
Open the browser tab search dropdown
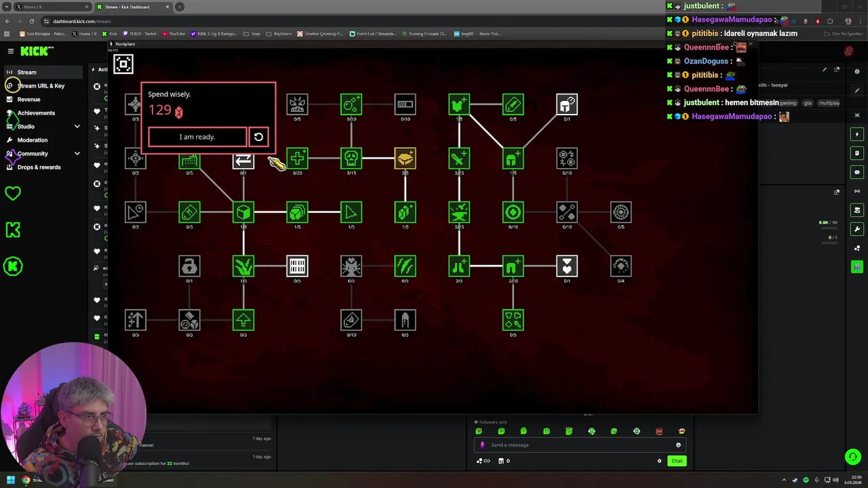[x=6, y=7]
